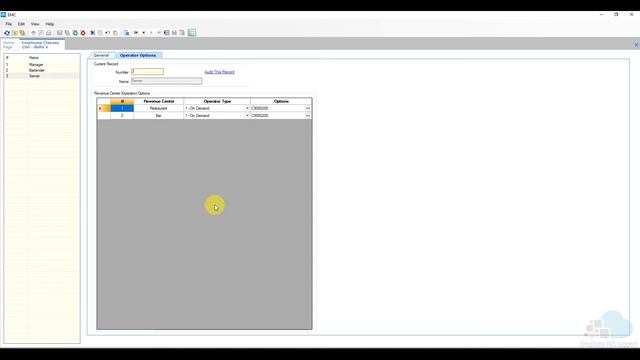Close the Employee Classes tab with X

click(636, 45)
